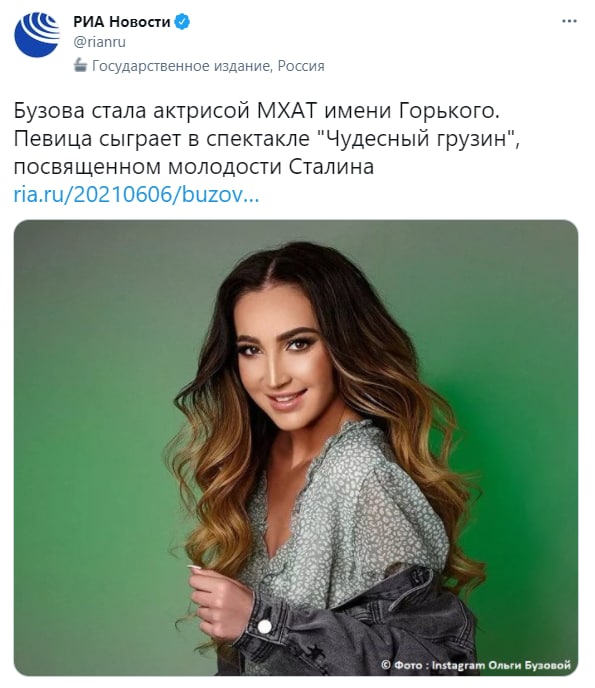Click the Instagram Ольги Бузовой photo credit

coord(501,665)
